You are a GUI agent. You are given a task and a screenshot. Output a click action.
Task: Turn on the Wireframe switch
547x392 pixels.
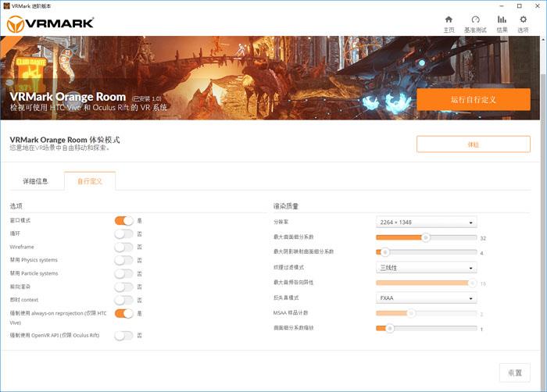click(x=123, y=247)
